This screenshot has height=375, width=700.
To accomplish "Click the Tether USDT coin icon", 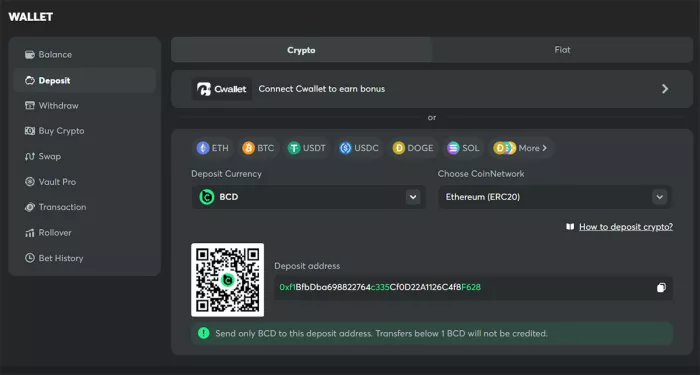I will click(x=294, y=148).
